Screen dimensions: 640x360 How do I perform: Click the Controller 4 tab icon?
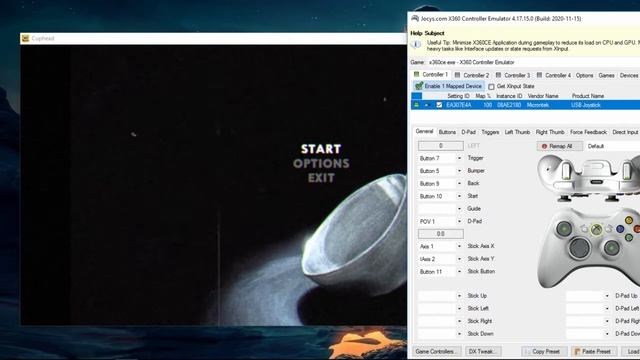(539, 75)
